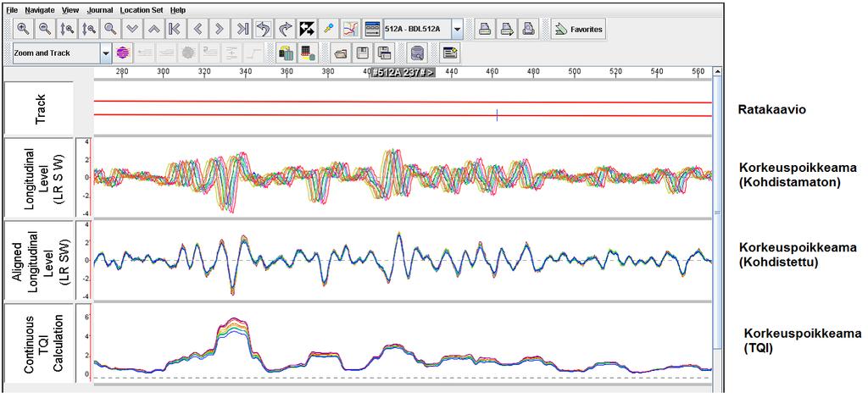Select the Longitudinal Level (LR SW) panel label
868x409 pixels.
click(39, 177)
